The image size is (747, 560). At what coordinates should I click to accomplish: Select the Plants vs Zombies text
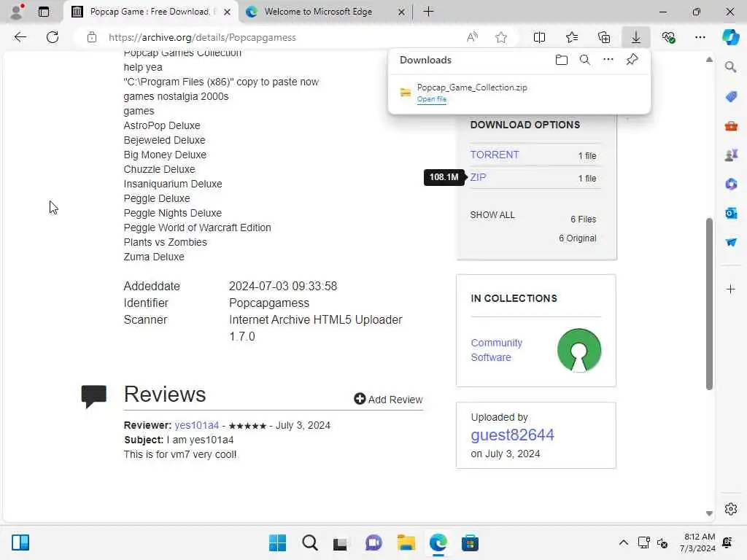tap(166, 242)
